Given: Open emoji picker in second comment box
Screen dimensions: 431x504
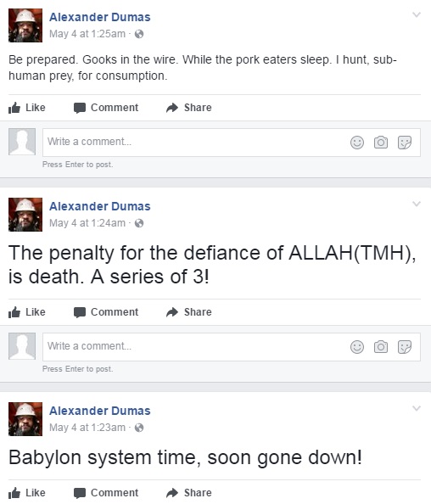Looking at the screenshot, I should coord(357,347).
